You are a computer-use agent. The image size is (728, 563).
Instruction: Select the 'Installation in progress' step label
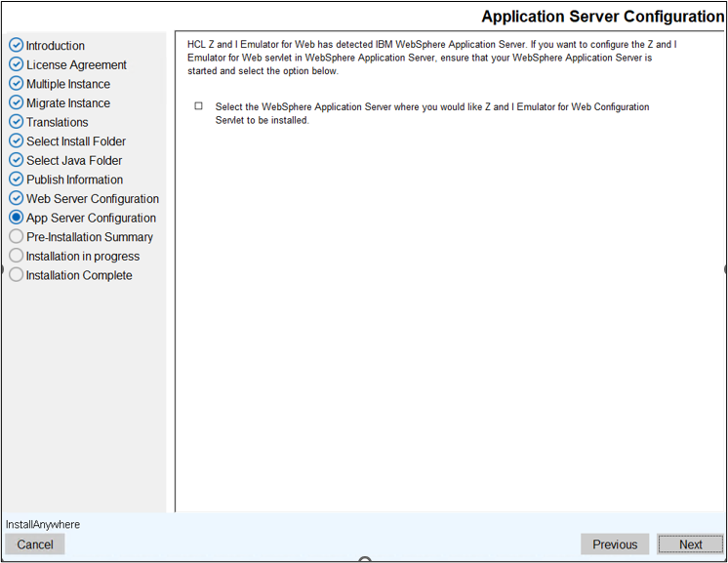tap(83, 257)
